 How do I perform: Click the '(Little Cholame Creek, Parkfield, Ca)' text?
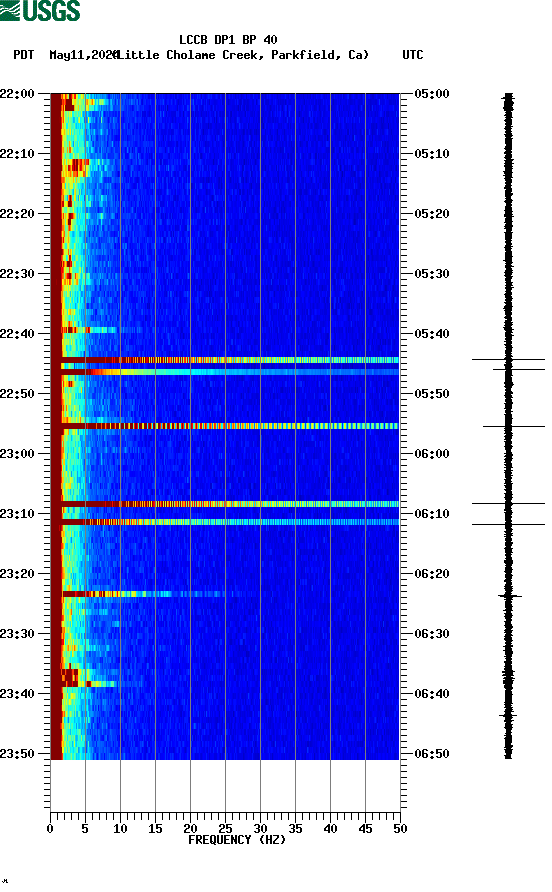click(242, 55)
